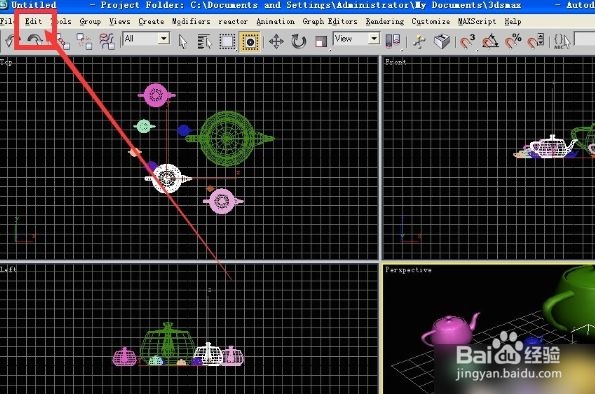Open the reactor menu
The width and height of the screenshot is (595, 394).
pos(233,22)
